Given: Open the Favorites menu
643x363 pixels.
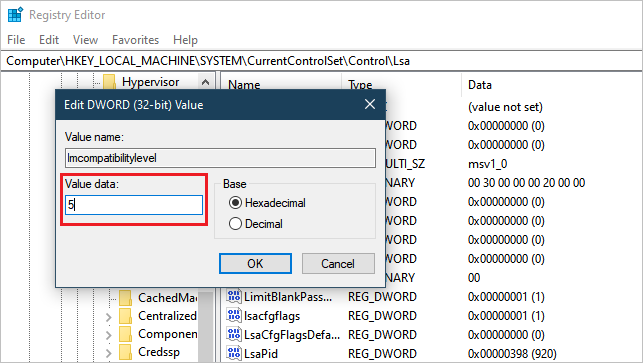Looking at the screenshot, I should pos(135,40).
